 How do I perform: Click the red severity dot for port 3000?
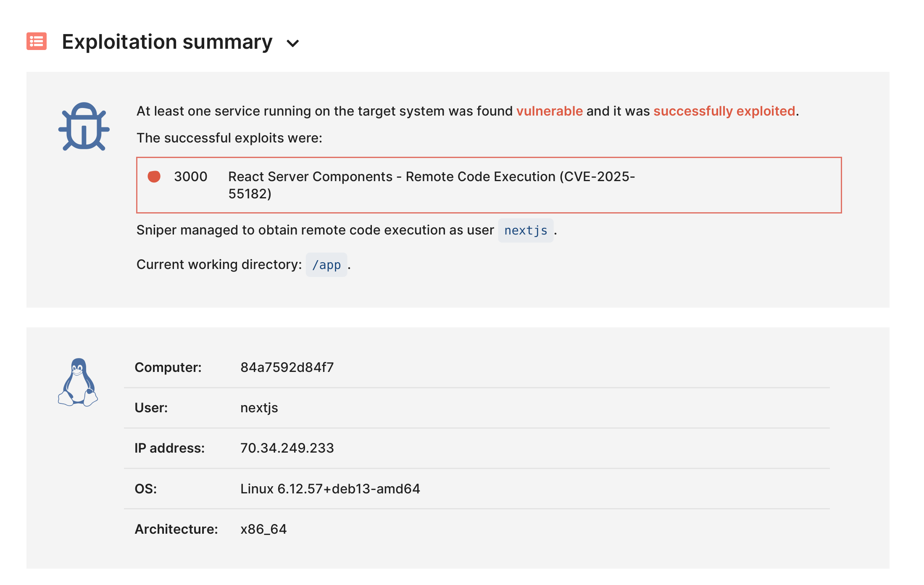coord(154,177)
